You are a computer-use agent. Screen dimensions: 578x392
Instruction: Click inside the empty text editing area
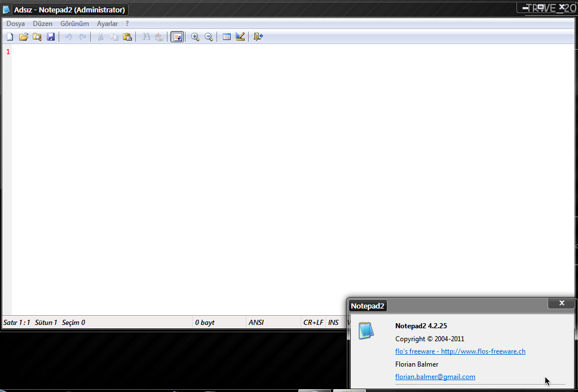(293, 179)
